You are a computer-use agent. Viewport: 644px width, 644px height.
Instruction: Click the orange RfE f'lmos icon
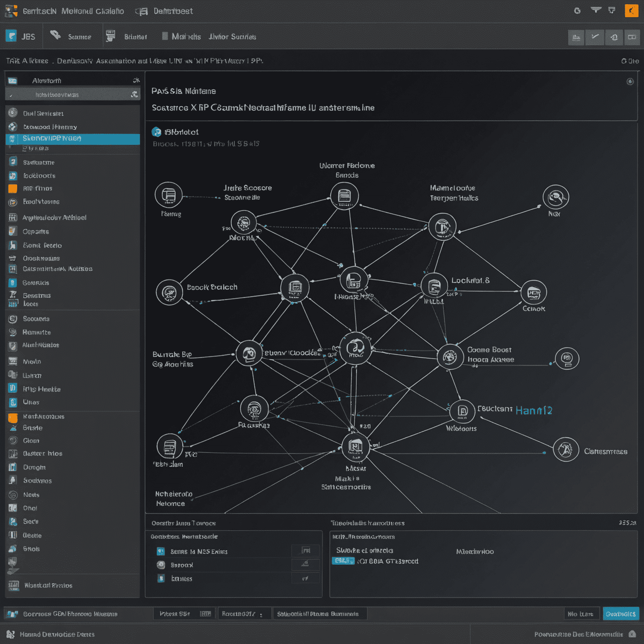pos(13,189)
